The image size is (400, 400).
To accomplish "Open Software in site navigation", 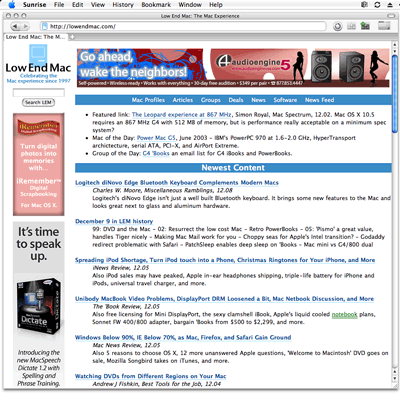I will tap(285, 100).
